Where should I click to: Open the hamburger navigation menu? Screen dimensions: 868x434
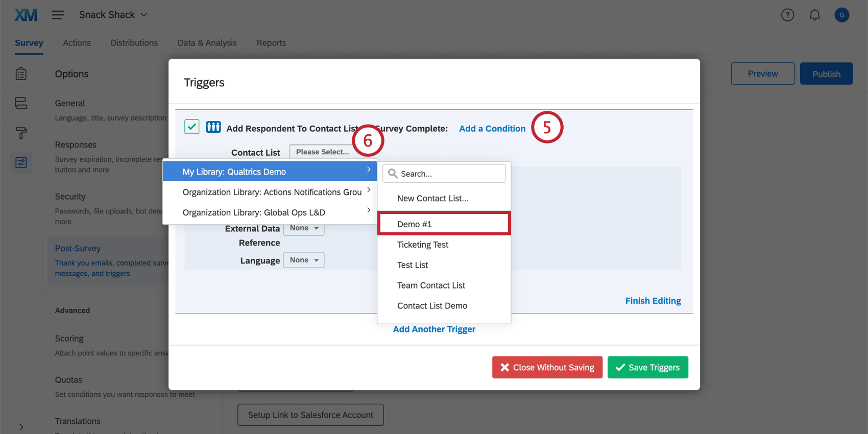pyautogui.click(x=58, y=15)
